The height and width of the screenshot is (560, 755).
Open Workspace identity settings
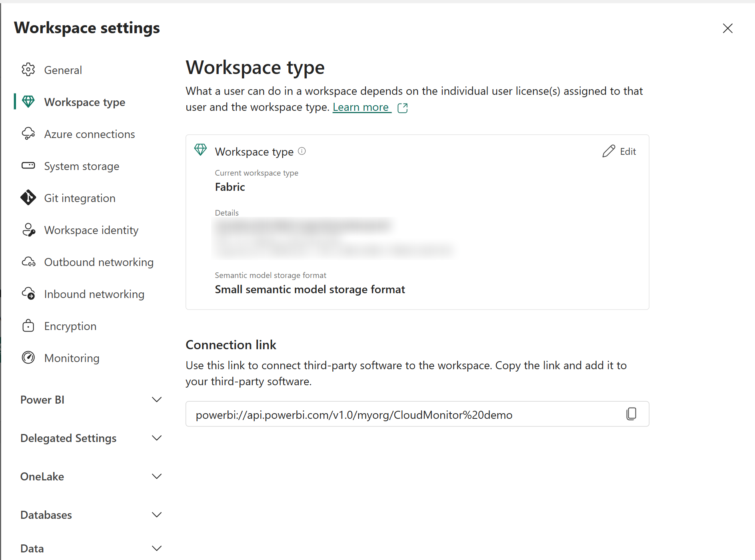click(91, 230)
